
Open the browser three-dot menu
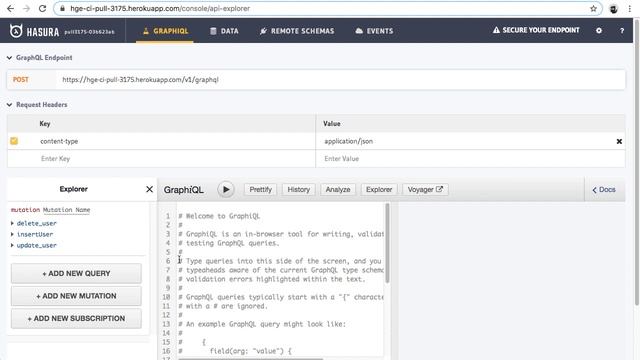630,9
